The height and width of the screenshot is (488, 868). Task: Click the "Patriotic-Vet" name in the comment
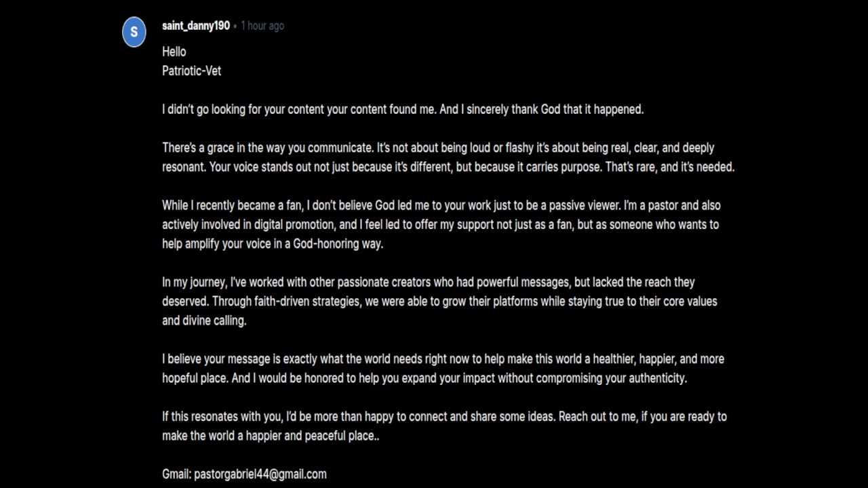tap(191, 70)
